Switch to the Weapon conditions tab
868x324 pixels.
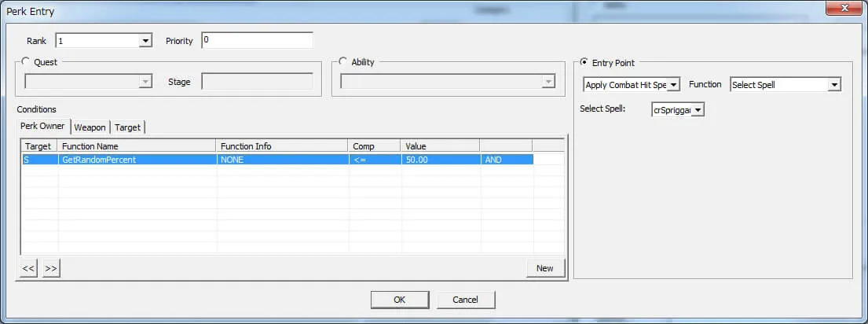point(90,127)
